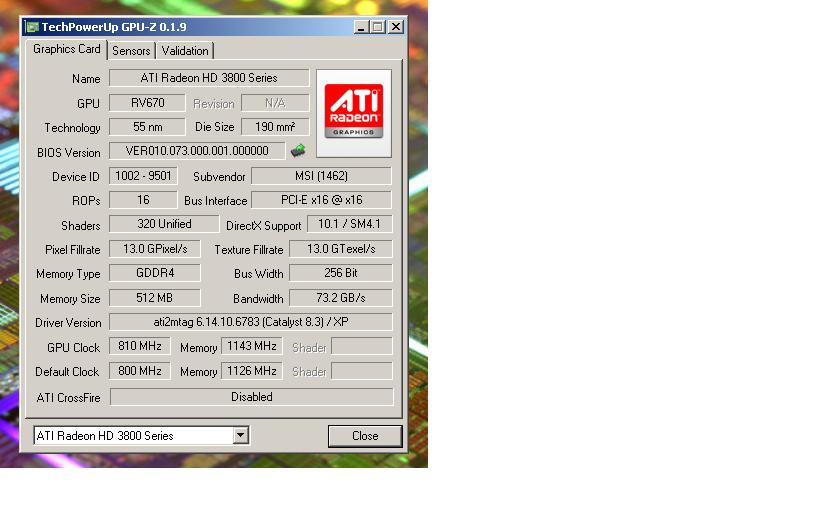This screenshot has width=840, height=525.
Task: Click the Memory Type field GDDR4
Action: click(155, 273)
